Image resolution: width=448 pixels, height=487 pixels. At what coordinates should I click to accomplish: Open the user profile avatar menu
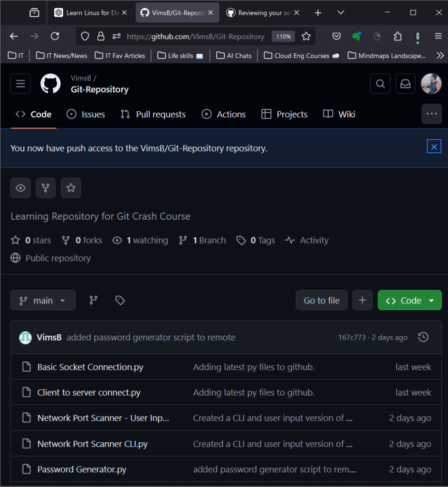(431, 84)
